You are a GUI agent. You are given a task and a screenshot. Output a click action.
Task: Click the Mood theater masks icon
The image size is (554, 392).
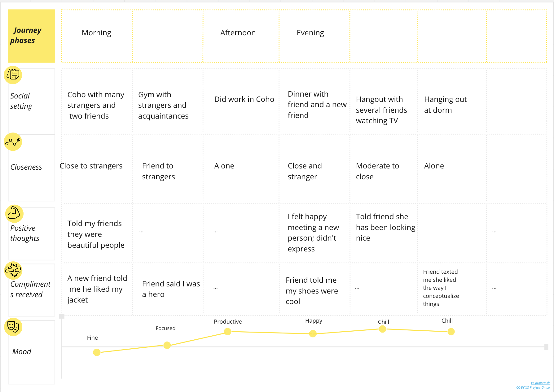point(13,327)
